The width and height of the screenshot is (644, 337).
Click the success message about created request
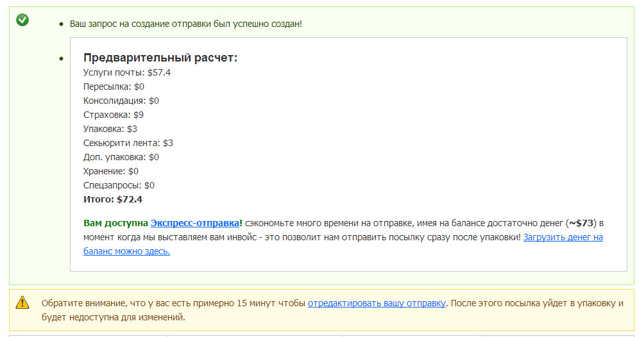pyautogui.click(x=186, y=24)
